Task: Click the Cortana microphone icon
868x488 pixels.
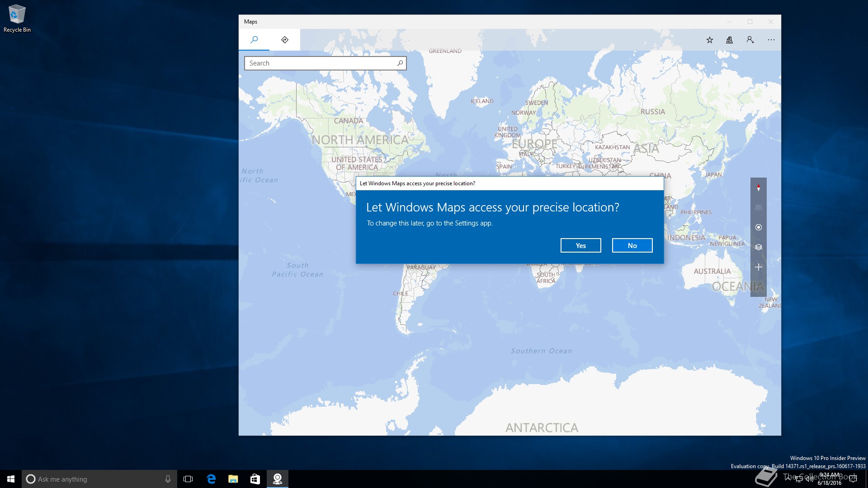Action: [168, 479]
